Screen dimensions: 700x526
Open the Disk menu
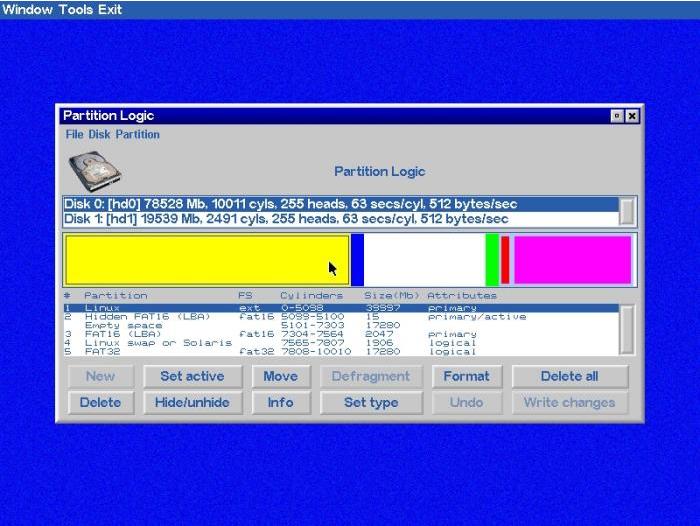click(x=99, y=134)
